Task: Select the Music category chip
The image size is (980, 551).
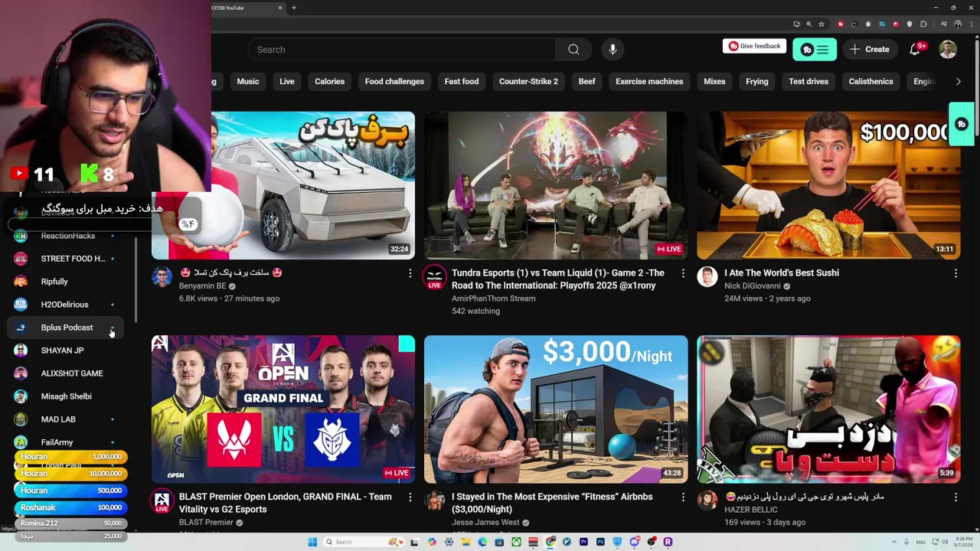Action: point(248,81)
